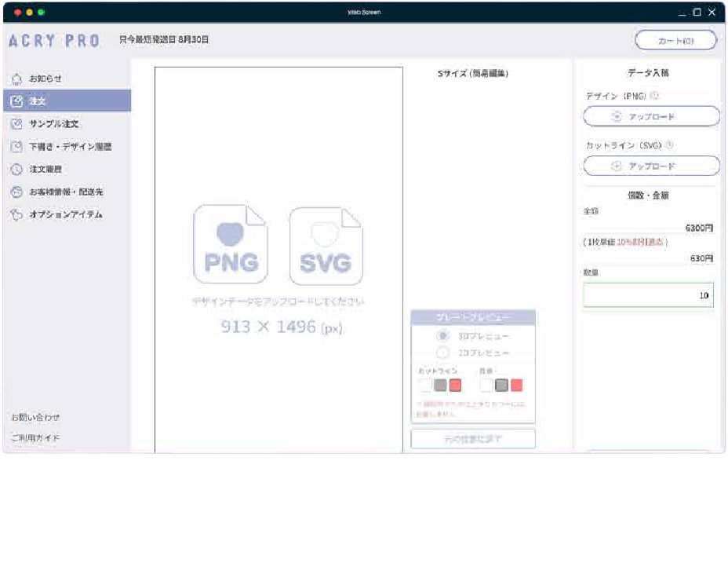728x581 pixels.
Task: Click the 下書き・デザイン履歴 sidebar icon
Action: coord(16,147)
